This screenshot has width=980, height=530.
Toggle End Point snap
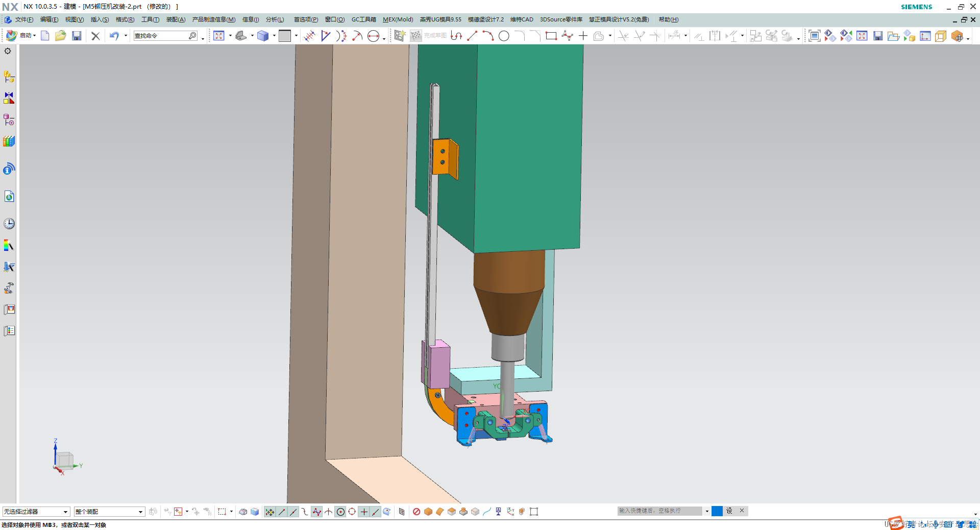pyautogui.click(x=282, y=512)
